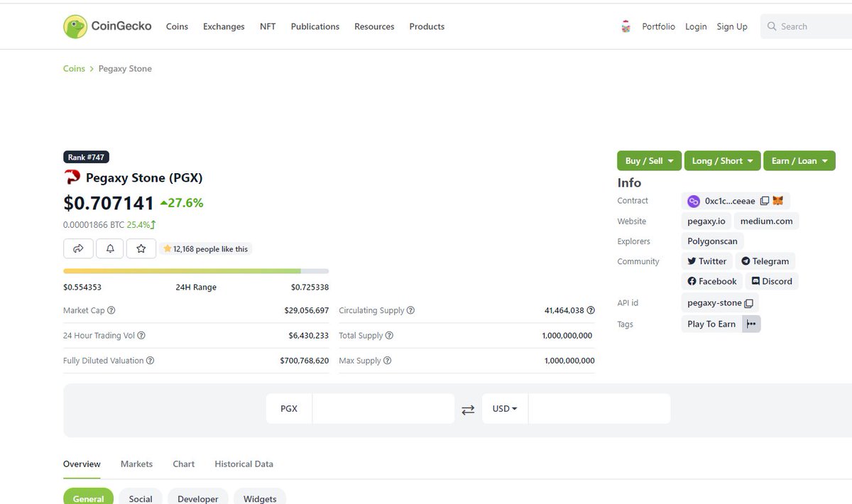Open the Publications menu
Viewport: 852px width, 504px height.
(x=315, y=26)
